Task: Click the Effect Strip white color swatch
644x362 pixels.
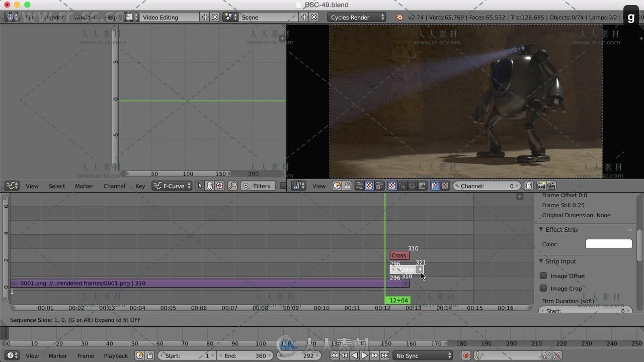Action: click(609, 244)
